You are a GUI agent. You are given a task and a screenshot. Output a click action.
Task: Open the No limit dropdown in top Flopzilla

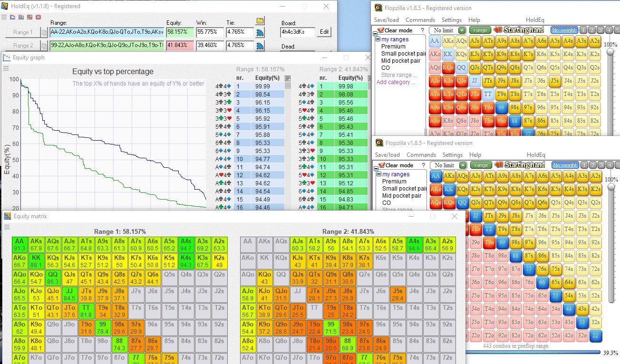(462, 30)
